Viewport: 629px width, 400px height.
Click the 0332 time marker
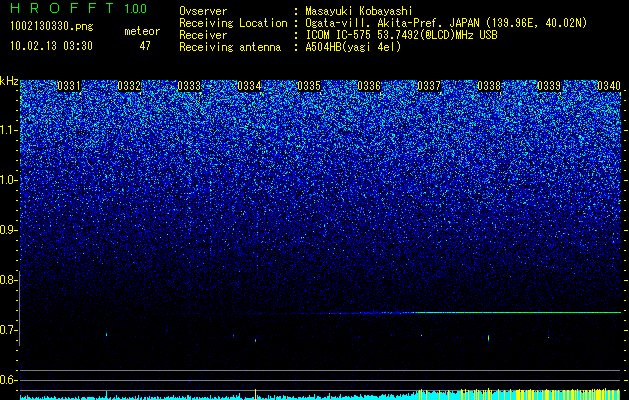(129, 86)
